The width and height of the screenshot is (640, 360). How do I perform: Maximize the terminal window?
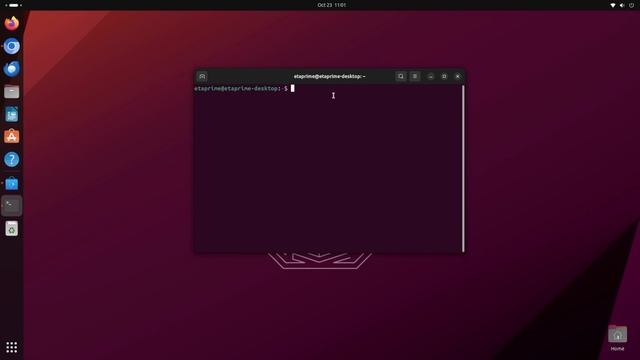coord(444,76)
